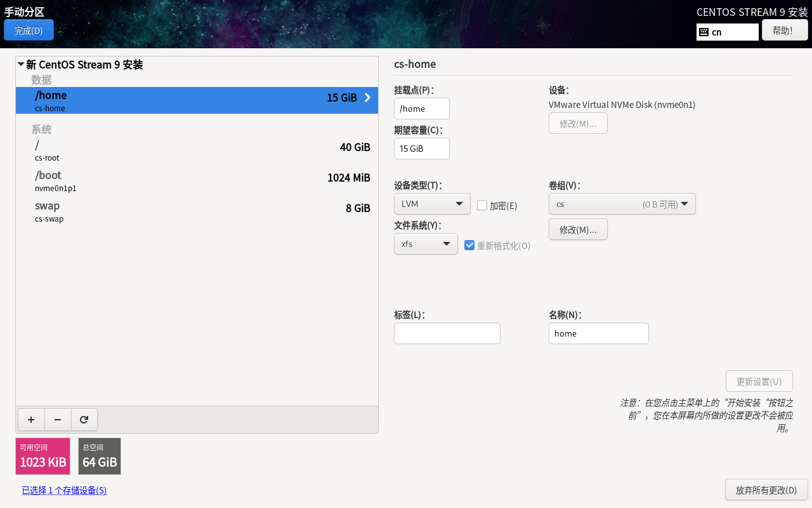Click the reload storage configuration icon
812x508 pixels.
[x=84, y=420]
